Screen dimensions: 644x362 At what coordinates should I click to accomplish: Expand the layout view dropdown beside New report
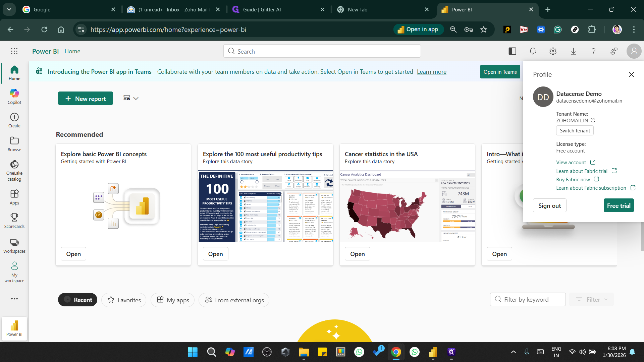[131, 98]
